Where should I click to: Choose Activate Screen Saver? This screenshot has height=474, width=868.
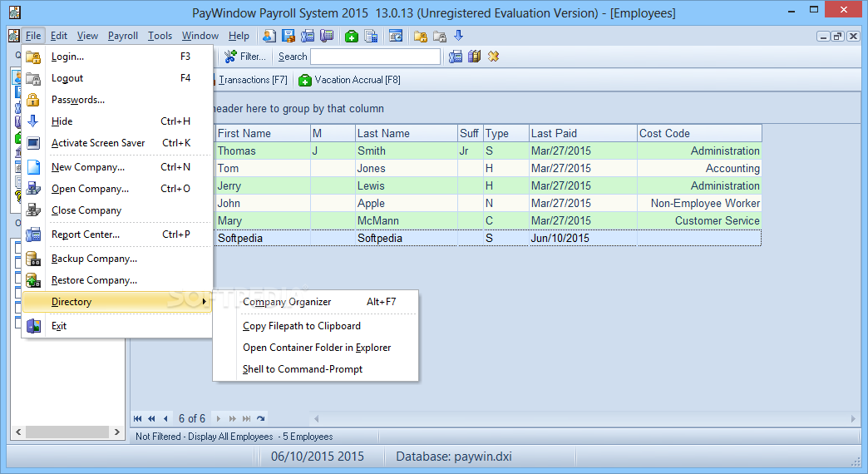pyautogui.click(x=117, y=143)
